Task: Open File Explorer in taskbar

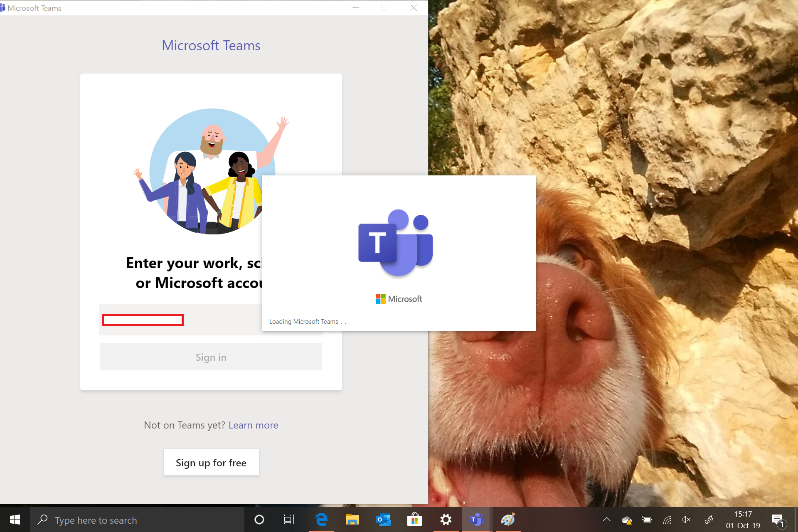Action: [352, 520]
